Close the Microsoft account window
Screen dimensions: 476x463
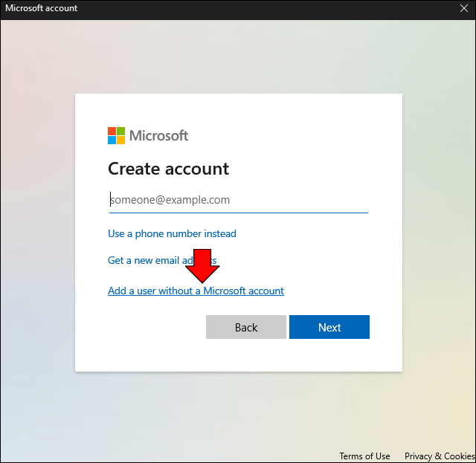(x=464, y=8)
